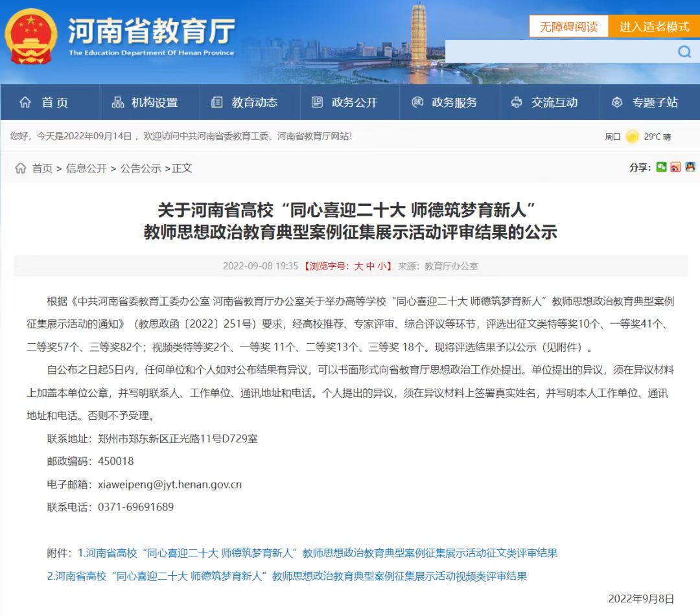
Task: Click the closing date 2022年9月8日
Action: [641, 599]
